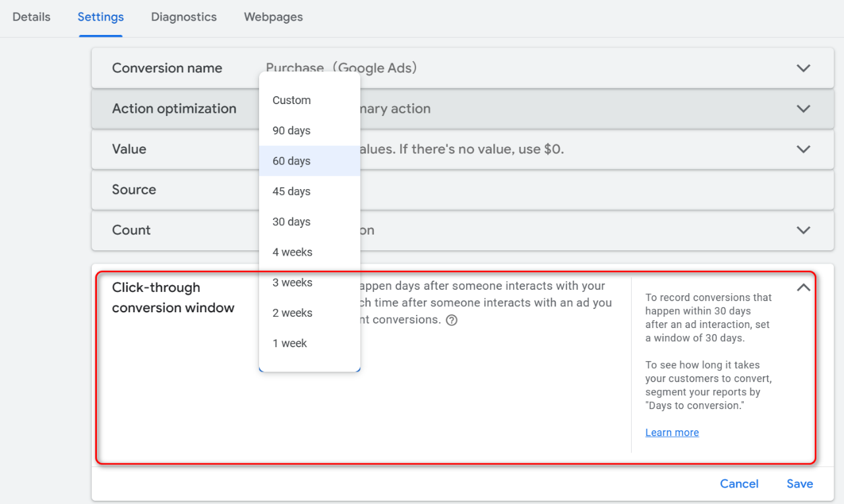Viewport: 844px width, 504px height.
Task: Pick the 60 days option
Action: point(291,161)
